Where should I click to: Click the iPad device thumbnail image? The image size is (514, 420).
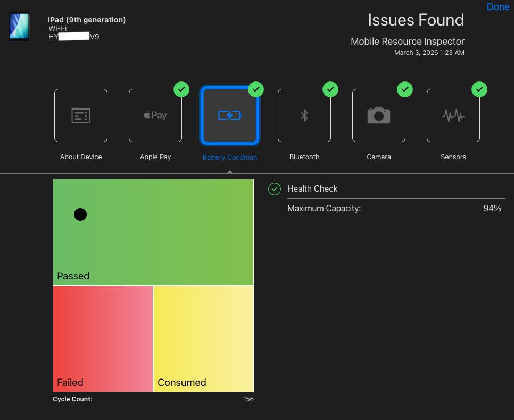(19, 26)
